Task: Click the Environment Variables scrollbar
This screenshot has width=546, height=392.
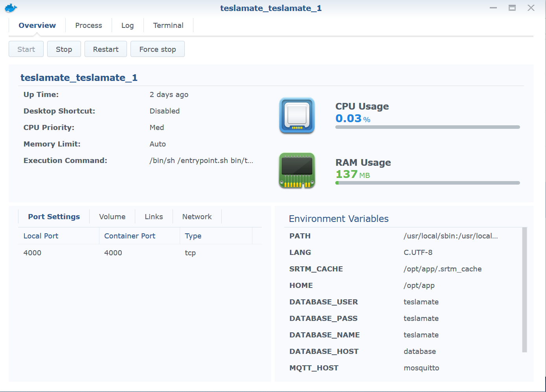Action: tap(524, 289)
